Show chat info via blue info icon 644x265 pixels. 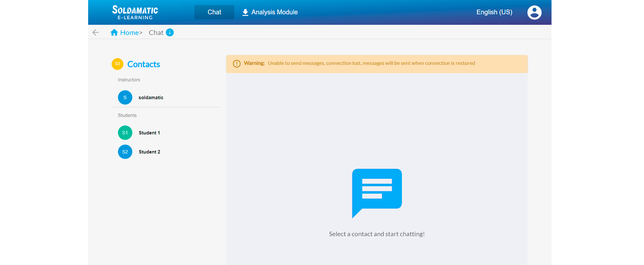tap(170, 33)
